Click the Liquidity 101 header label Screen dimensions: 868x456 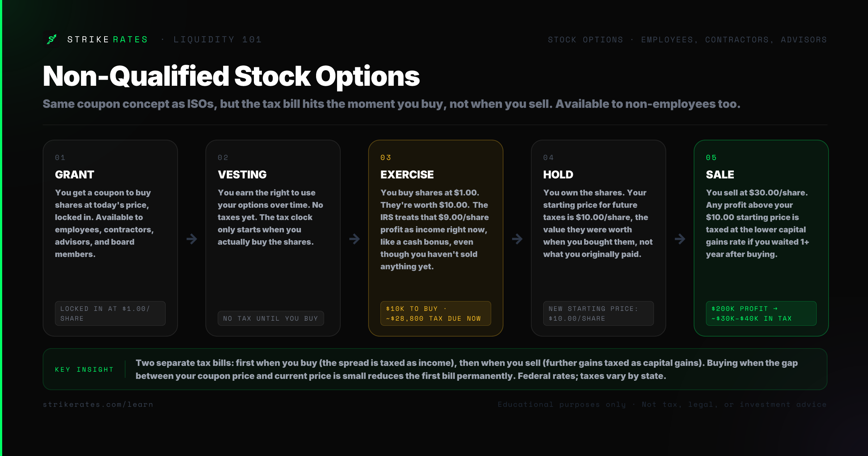tap(217, 39)
